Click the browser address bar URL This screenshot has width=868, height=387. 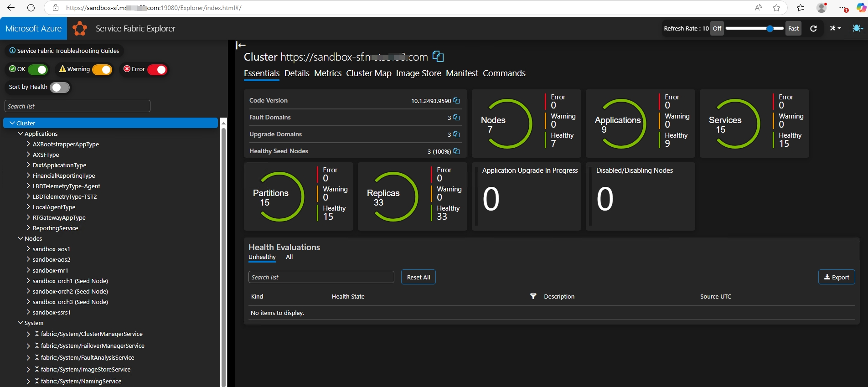tap(154, 8)
